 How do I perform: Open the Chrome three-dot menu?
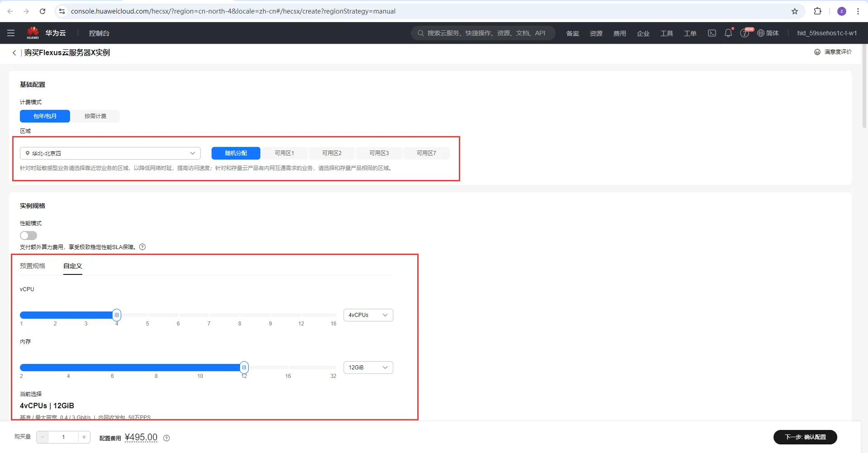[858, 11]
